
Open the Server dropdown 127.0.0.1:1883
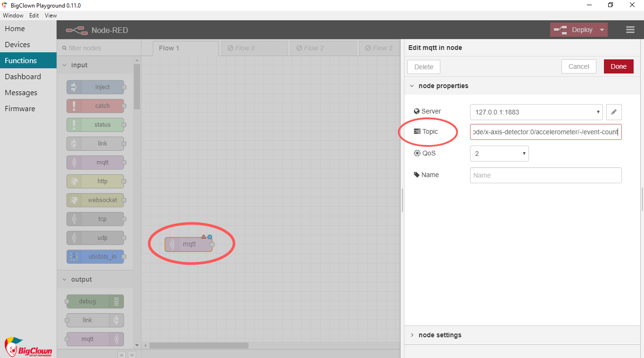(537, 112)
